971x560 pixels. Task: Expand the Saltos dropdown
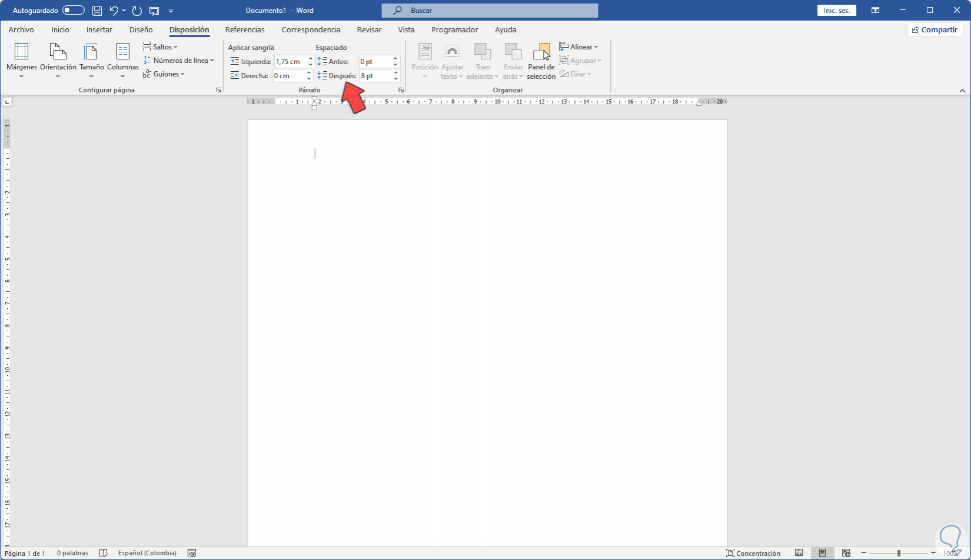[160, 47]
